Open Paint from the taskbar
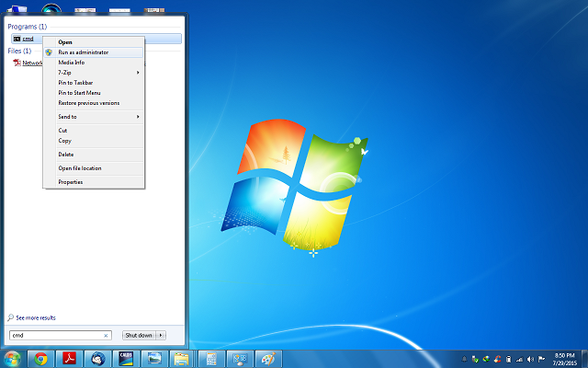The height and width of the screenshot is (368, 588). [x=268, y=359]
